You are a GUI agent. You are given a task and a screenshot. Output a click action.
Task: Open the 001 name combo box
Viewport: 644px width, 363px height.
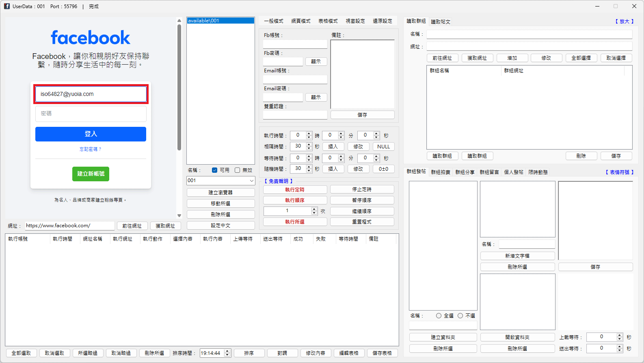(220, 180)
